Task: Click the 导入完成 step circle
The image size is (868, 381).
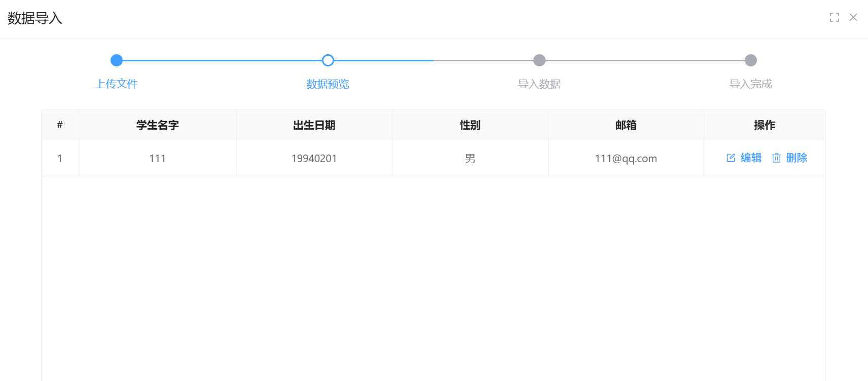Action: pos(751,60)
